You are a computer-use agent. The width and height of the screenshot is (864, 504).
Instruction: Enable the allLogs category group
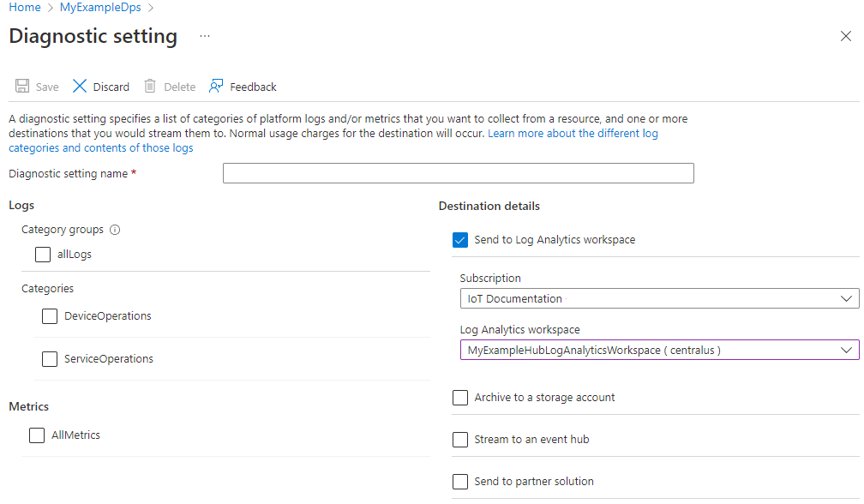pyautogui.click(x=43, y=254)
